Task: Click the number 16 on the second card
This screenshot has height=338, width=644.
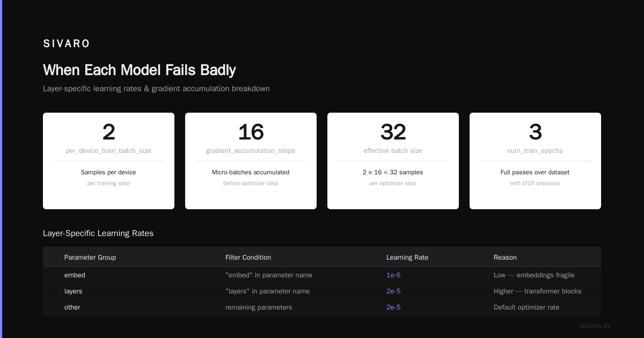Action: [x=251, y=132]
